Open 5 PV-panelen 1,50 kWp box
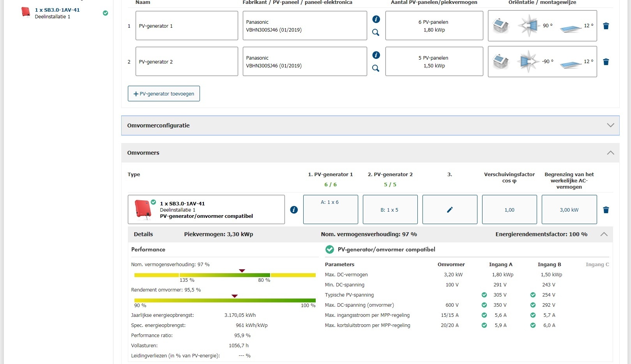This screenshot has width=631, height=364. (434, 62)
